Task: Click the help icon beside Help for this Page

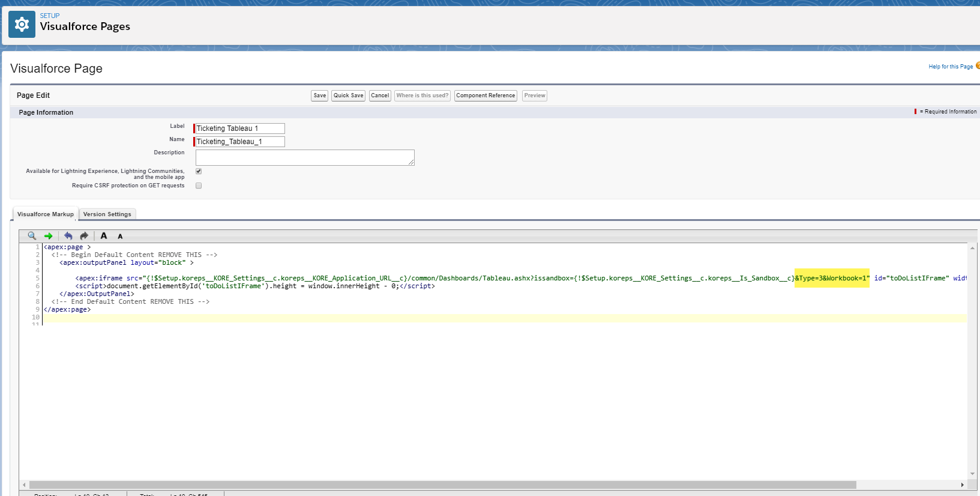Action: [x=978, y=65]
